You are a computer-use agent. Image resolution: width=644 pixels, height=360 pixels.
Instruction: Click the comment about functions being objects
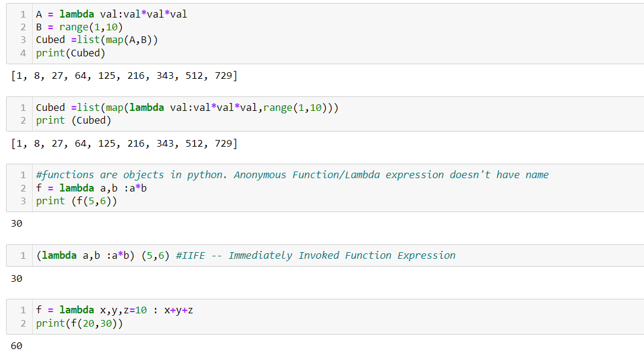coord(292,175)
